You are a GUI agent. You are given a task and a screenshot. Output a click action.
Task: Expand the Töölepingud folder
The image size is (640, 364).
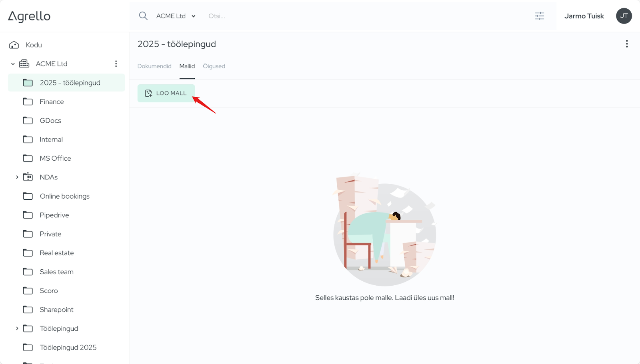point(17,328)
